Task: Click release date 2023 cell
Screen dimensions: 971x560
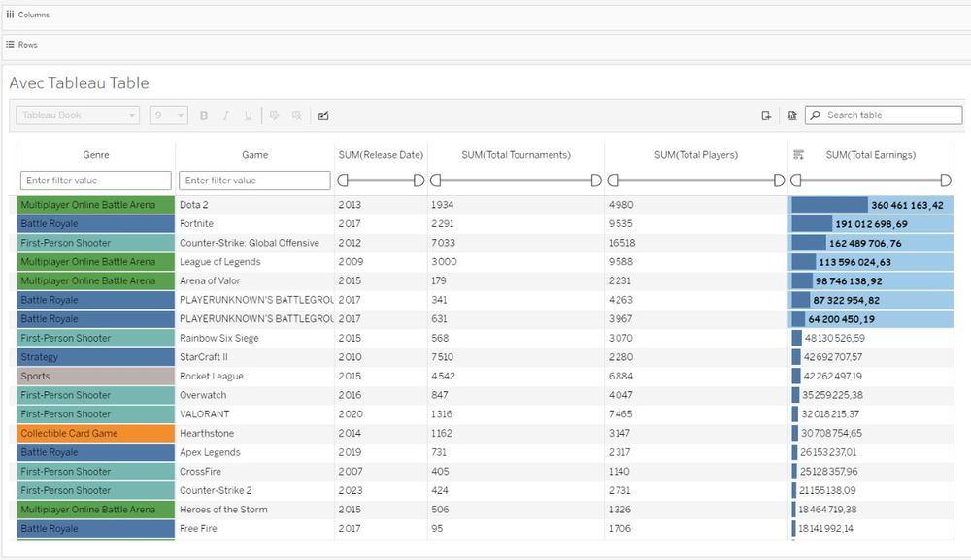Action: [x=351, y=491]
